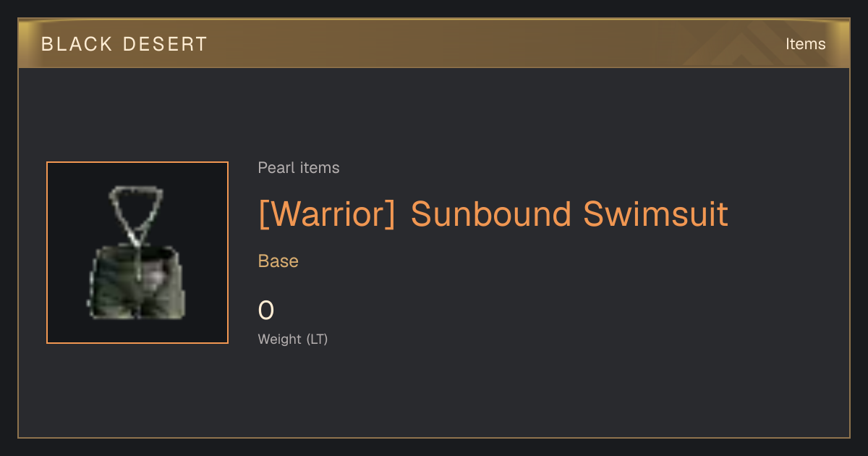Click the green shorts in the item image

[x=137, y=282]
